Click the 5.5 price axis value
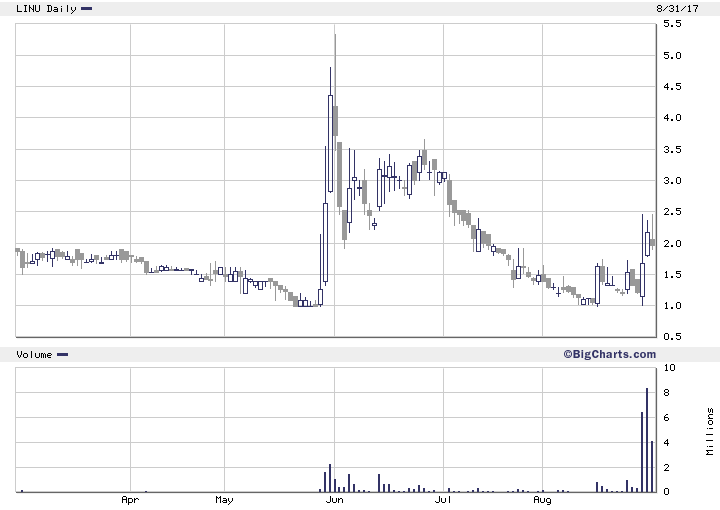Image resolution: width=720 pixels, height=510 pixels. pos(672,24)
